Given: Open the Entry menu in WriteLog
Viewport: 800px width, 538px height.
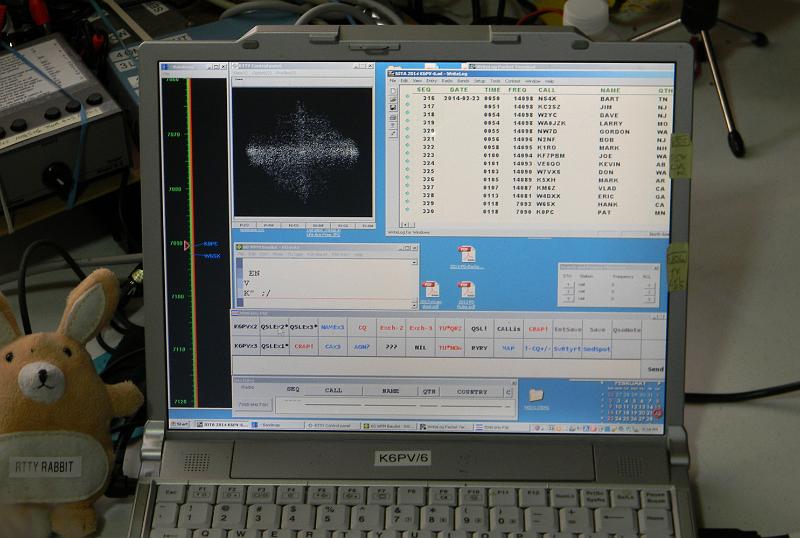Looking at the screenshot, I should 432,81.
